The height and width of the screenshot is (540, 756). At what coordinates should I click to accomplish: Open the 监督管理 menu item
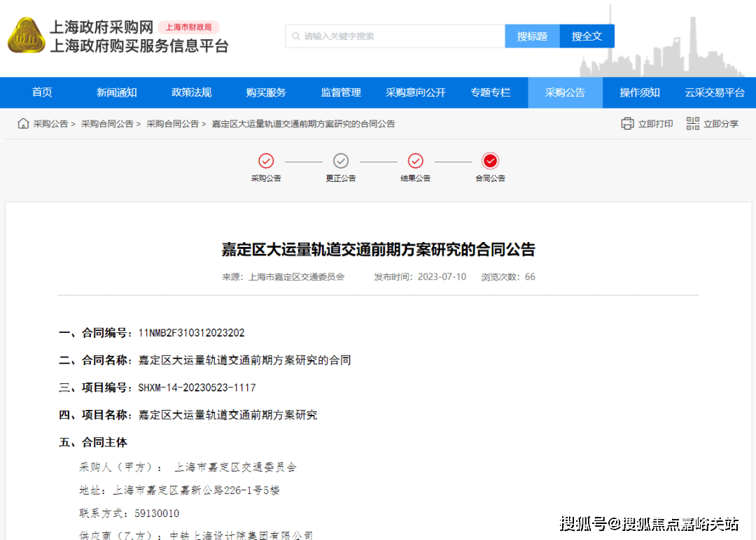(x=341, y=92)
